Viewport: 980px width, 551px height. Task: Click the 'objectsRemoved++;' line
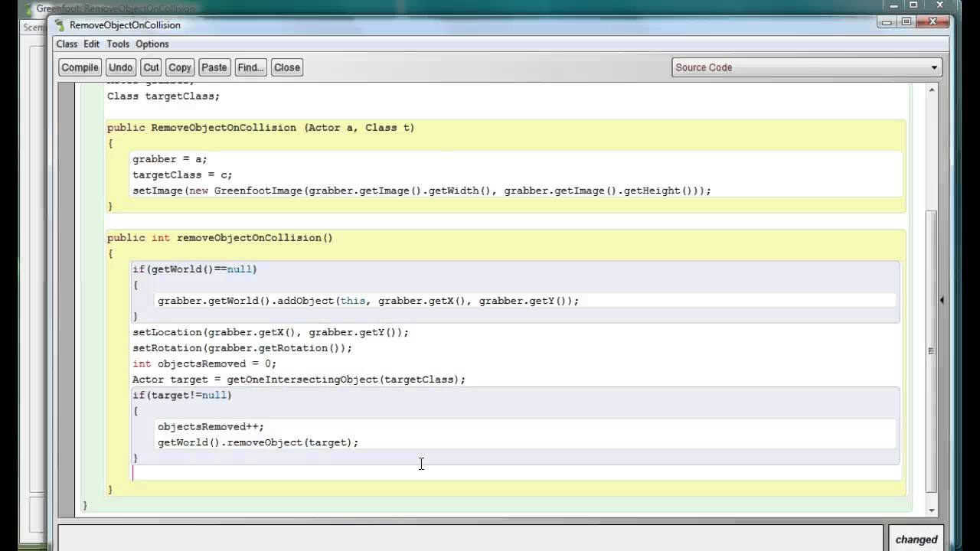click(211, 427)
